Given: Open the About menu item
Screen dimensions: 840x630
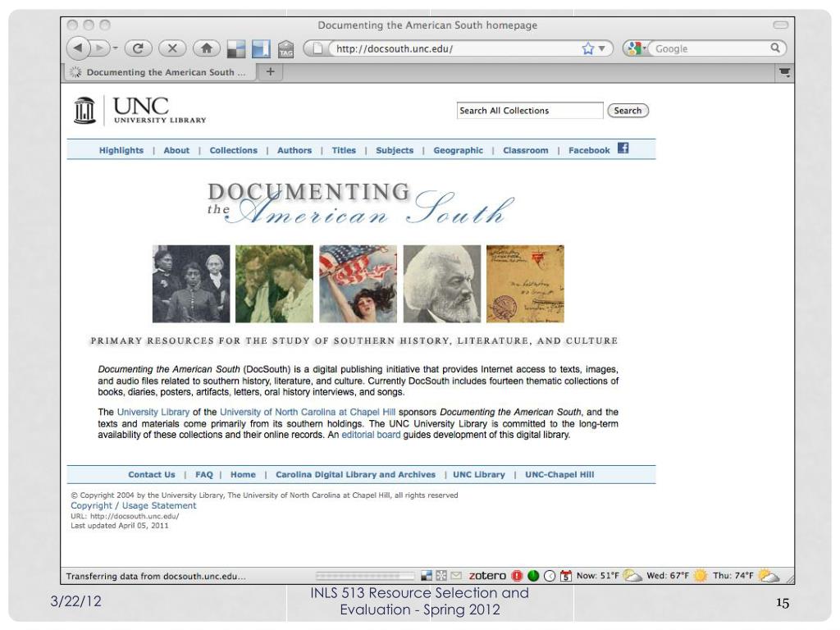Looking at the screenshot, I should click(x=176, y=151).
